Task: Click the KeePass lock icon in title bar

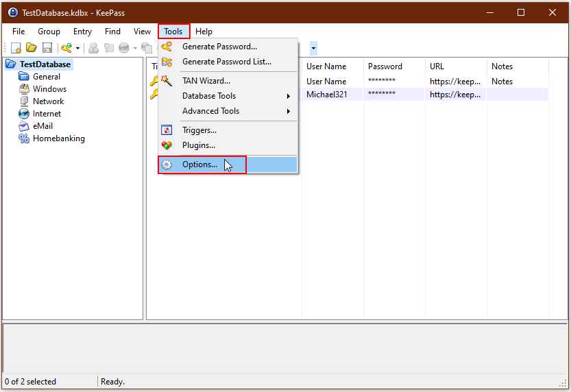Action: (13, 12)
